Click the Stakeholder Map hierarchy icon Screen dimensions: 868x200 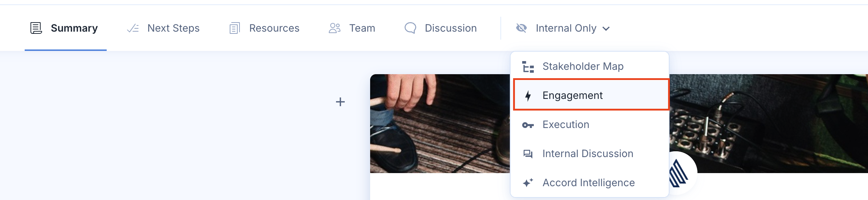(x=528, y=67)
